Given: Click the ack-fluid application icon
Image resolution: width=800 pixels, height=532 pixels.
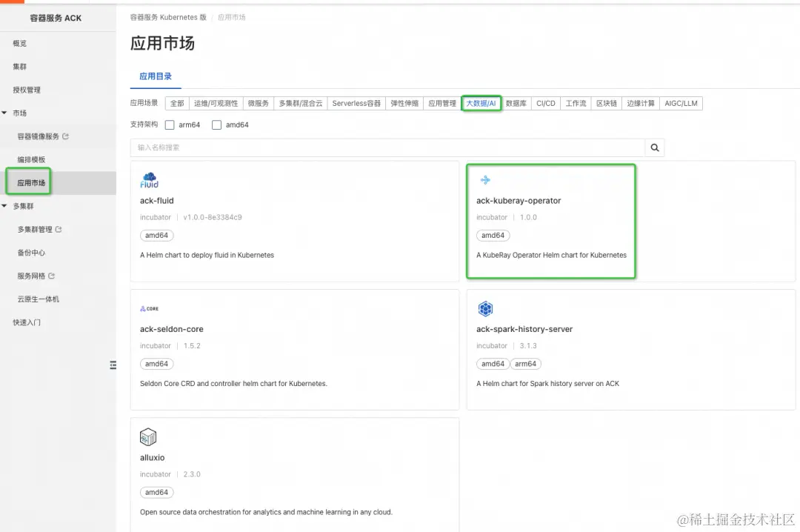Looking at the screenshot, I should 148,179.
